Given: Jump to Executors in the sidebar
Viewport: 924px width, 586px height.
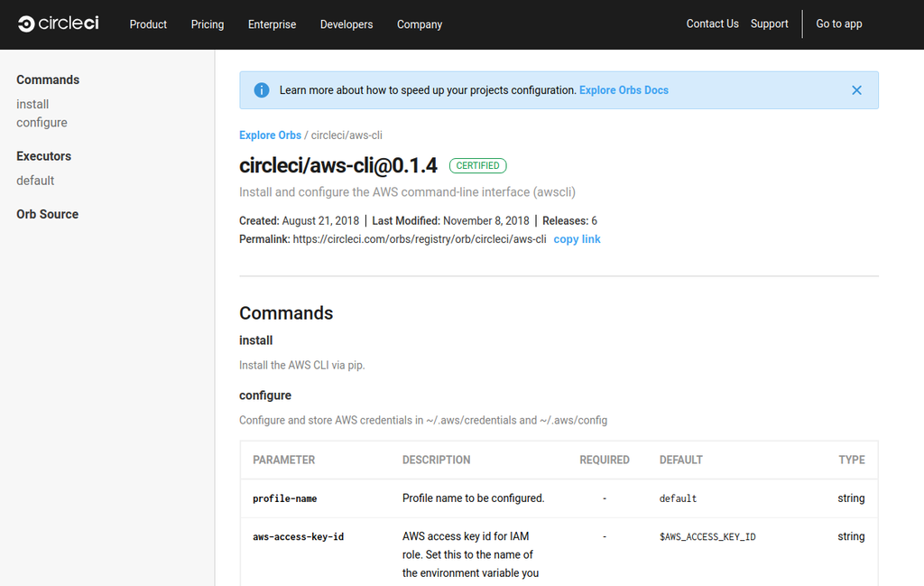Looking at the screenshot, I should (x=43, y=156).
